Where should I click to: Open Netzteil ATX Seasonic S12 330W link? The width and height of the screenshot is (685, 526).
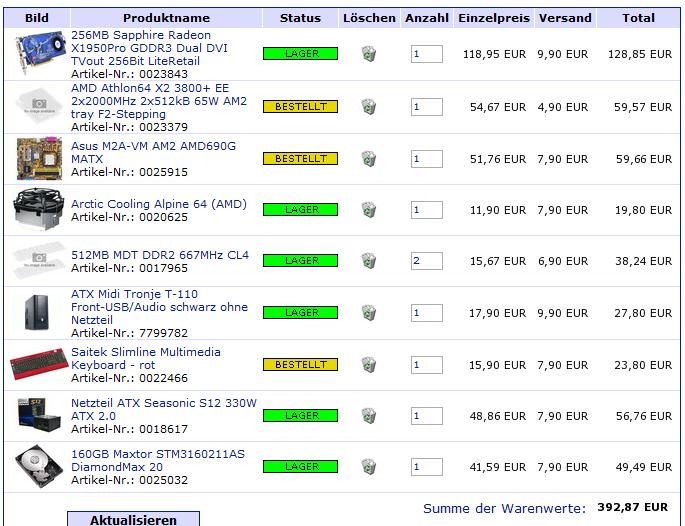tap(164, 409)
